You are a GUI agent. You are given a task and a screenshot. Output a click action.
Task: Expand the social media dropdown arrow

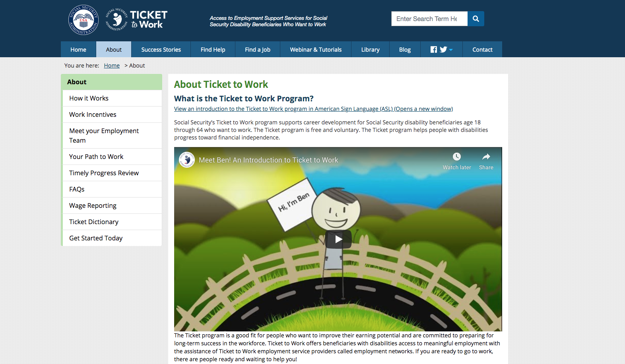tap(451, 50)
